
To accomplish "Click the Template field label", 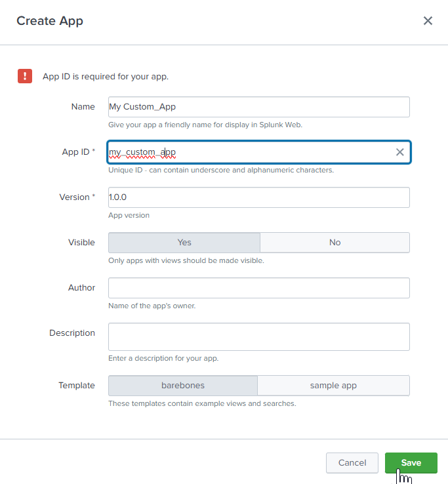I will coord(76,386).
